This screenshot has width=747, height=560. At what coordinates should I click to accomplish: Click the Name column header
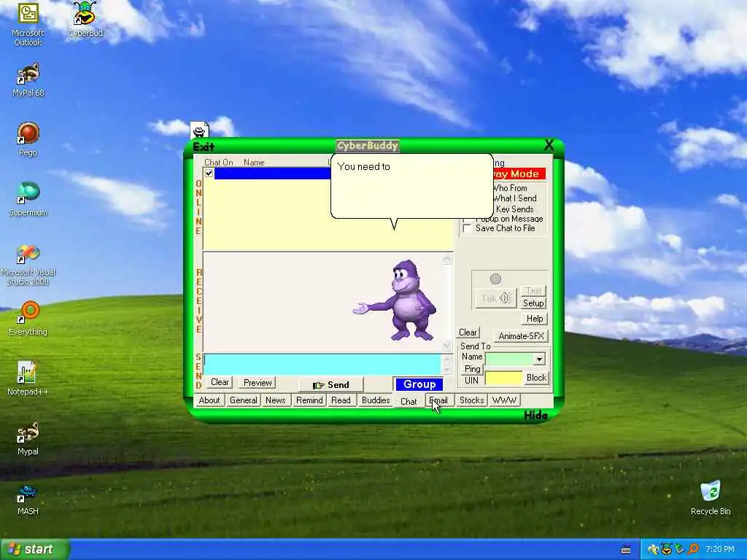254,163
